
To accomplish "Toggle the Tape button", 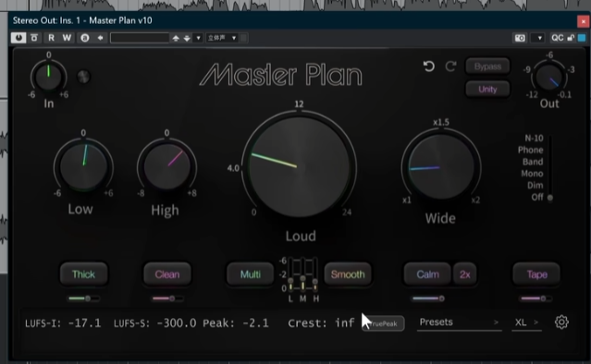I will (x=536, y=274).
